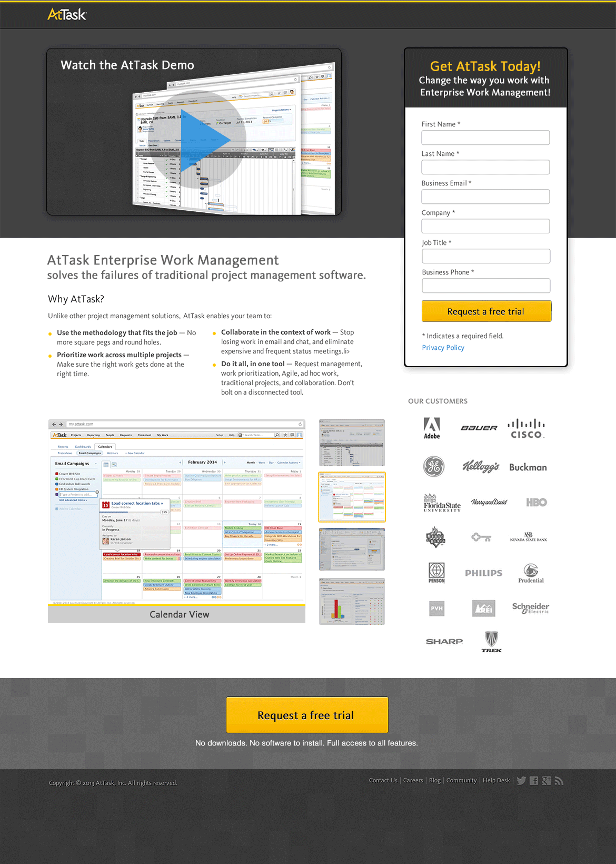Click the Philips customer logo
The width and height of the screenshot is (616, 864).
tap(484, 573)
